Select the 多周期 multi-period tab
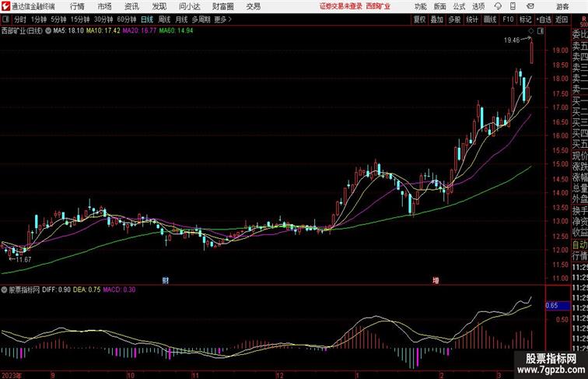The height and width of the screenshot is (379, 588). (x=201, y=19)
